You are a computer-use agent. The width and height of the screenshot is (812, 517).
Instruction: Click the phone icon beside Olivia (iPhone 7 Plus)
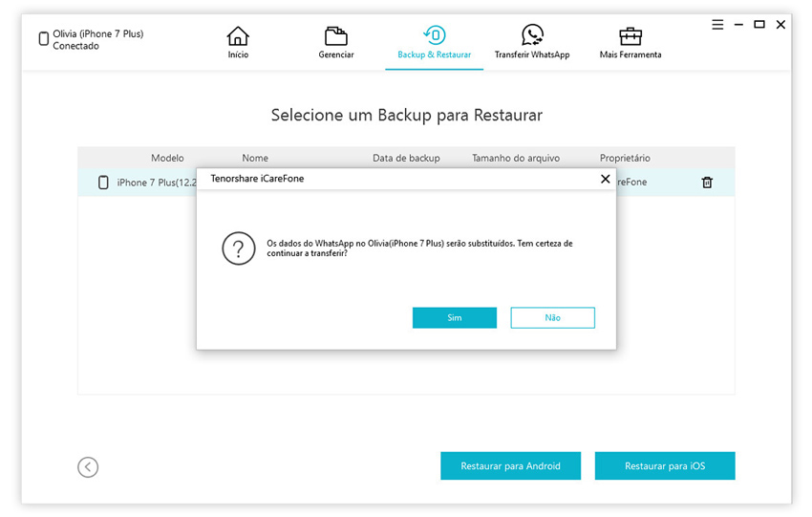pos(44,39)
